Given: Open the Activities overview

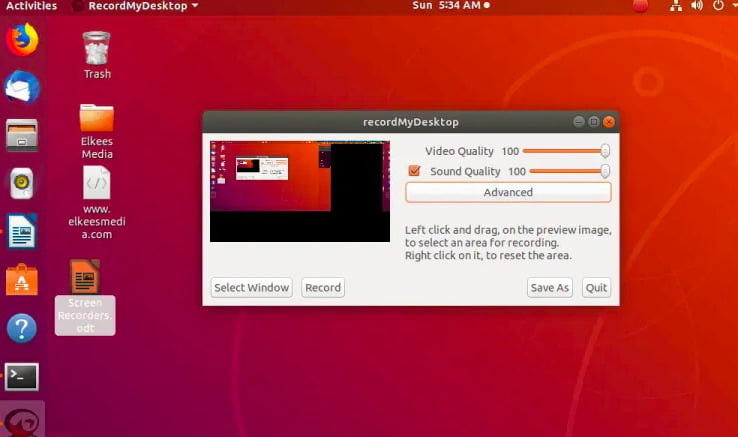Looking at the screenshot, I should (x=31, y=6).
